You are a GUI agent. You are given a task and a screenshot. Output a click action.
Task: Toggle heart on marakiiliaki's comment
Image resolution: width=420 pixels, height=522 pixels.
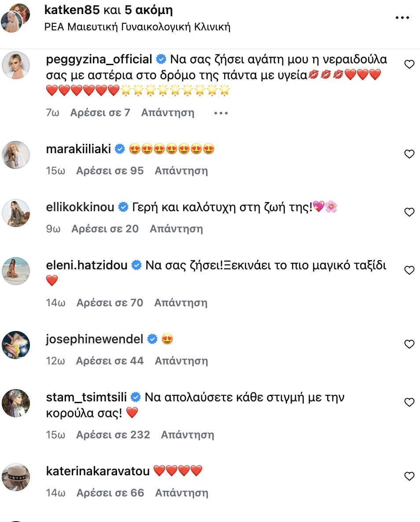tap(409, 154)
